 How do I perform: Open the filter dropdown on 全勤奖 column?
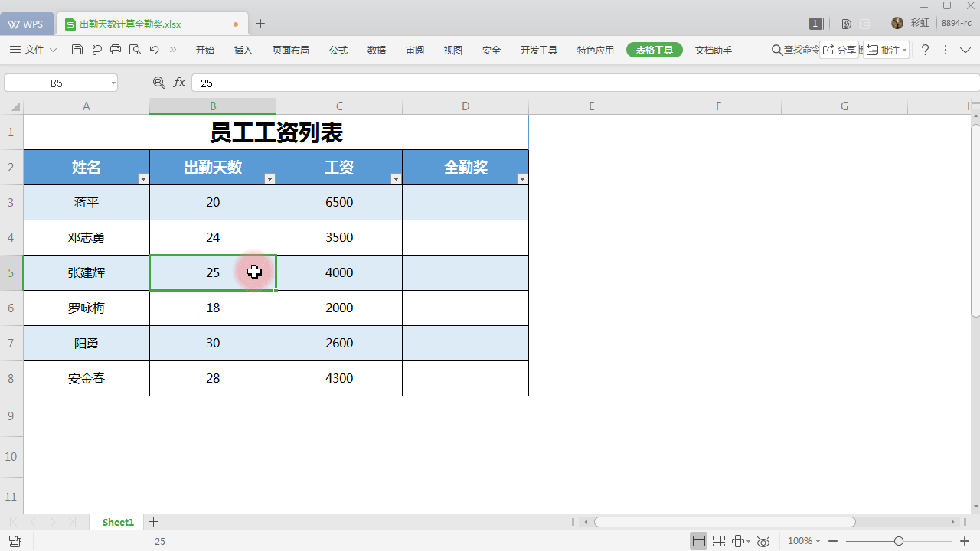click(522, 178)
